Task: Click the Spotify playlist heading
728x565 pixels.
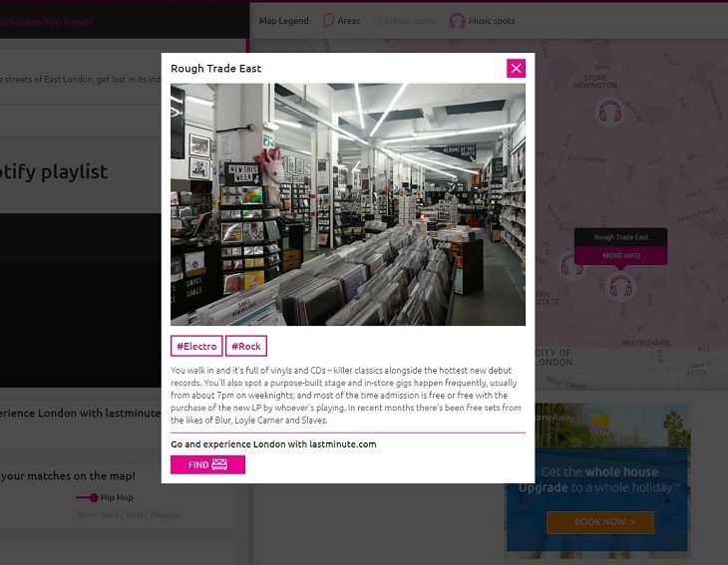Action: (55, 172)
